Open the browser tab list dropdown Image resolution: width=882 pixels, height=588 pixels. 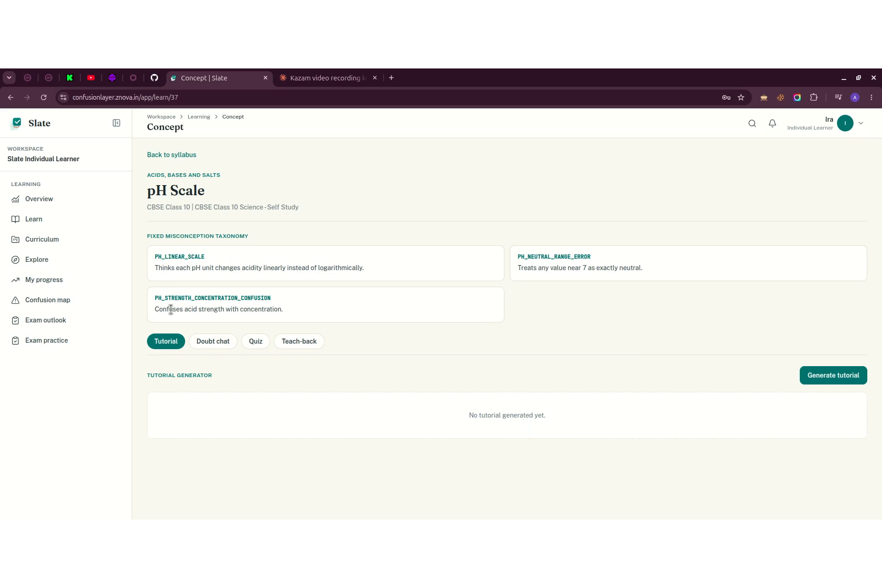coord(9,78)
